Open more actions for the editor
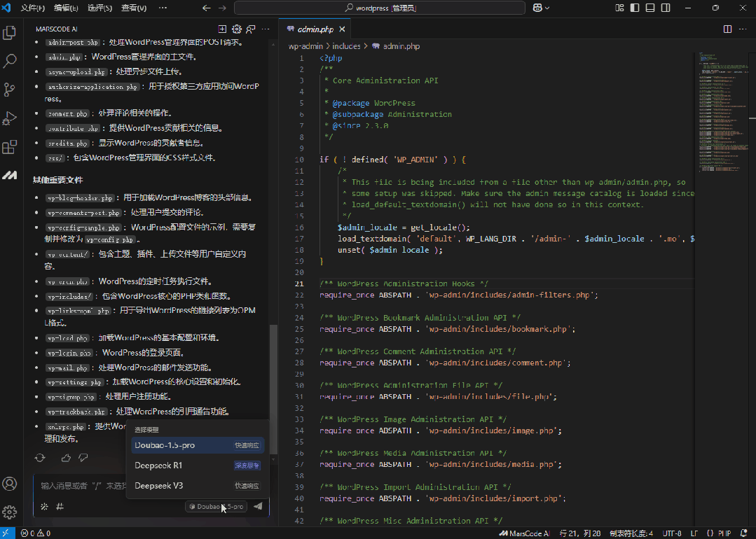 coord(743,29)
